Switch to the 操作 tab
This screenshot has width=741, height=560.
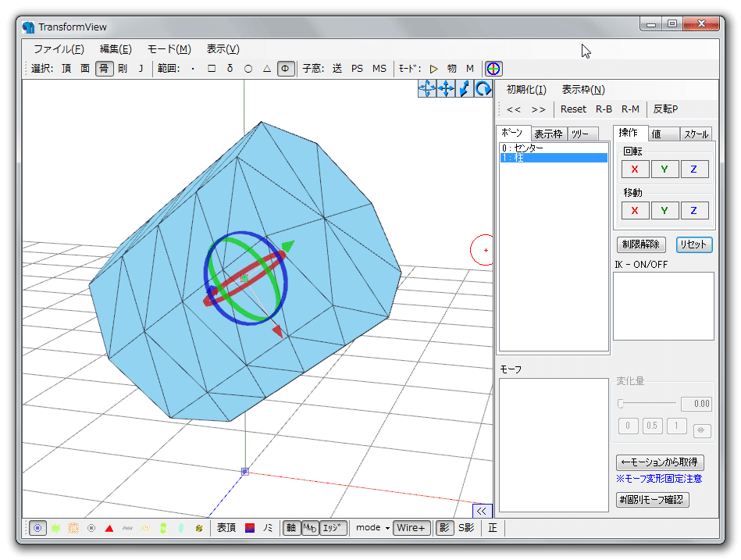coord(629,133)
